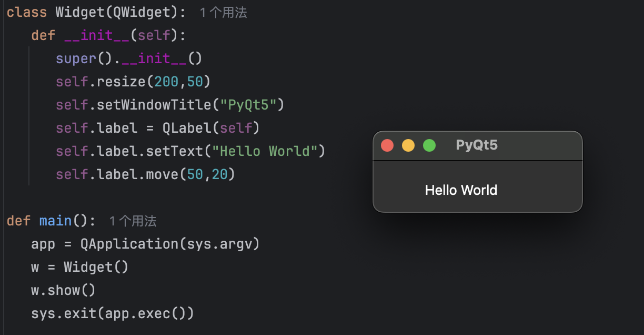Click the sys.exit(app.exec()) statement

pyautogui.click(x=112, y=313)
